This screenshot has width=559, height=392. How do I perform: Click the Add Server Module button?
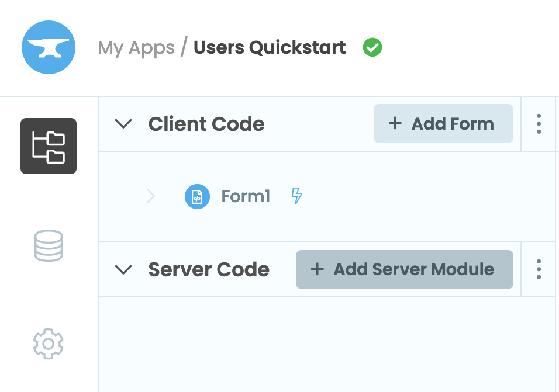[404, 269]
